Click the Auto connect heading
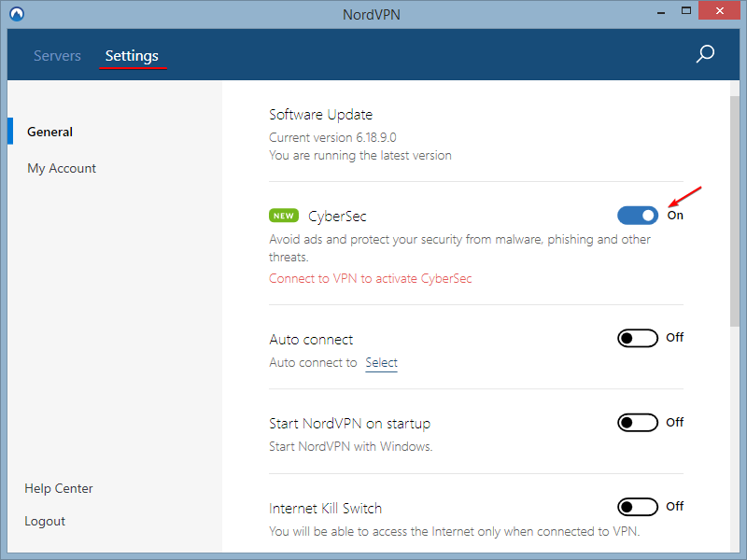The height and width of the screenshot is (560, 747). [311, 340]
